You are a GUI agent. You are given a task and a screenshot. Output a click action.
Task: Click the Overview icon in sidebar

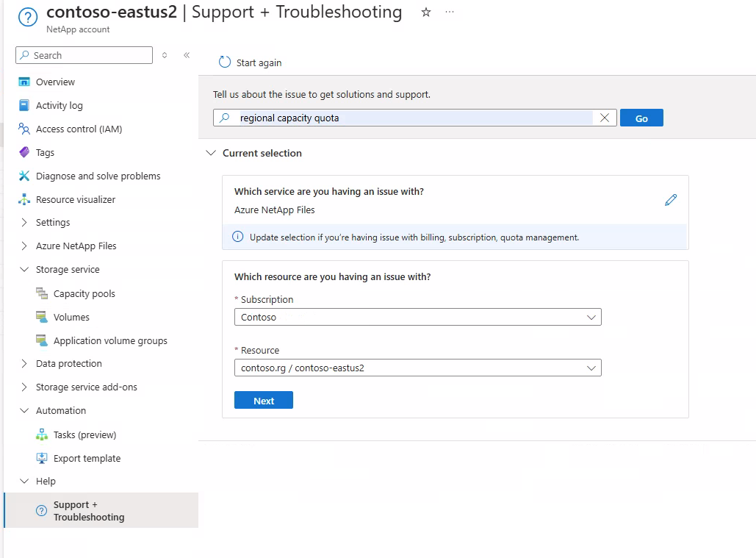pos(24,82)
